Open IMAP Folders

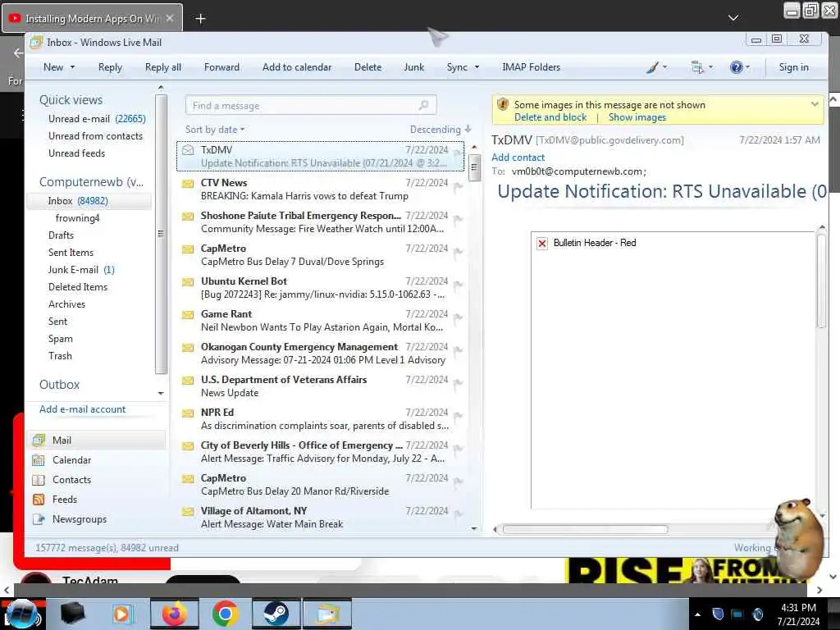[531, 67]
